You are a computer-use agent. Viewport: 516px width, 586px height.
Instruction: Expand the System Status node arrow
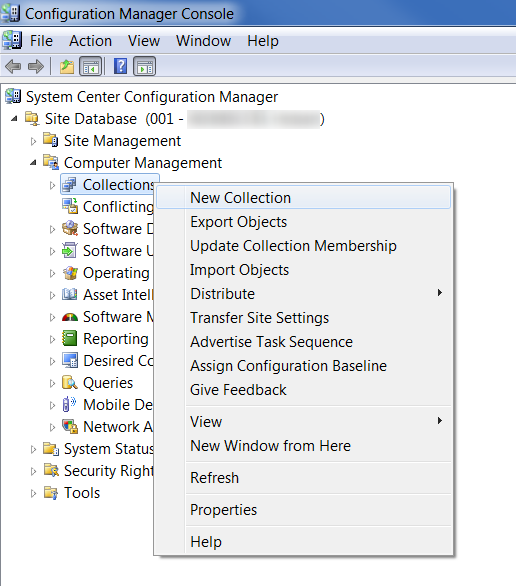pos(33,449)
